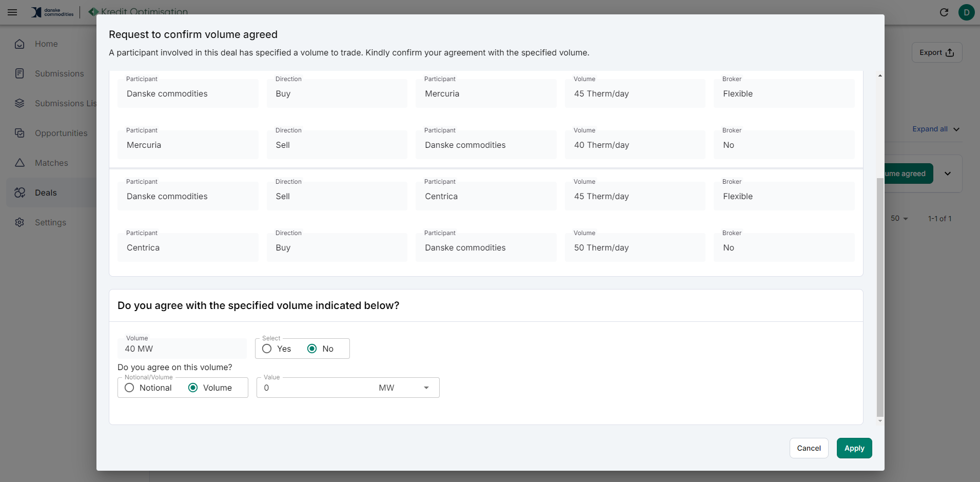Viewport: 980px width, 482px height.
Task: Click the refresh icon in header
Action: [x=944, y=12]
